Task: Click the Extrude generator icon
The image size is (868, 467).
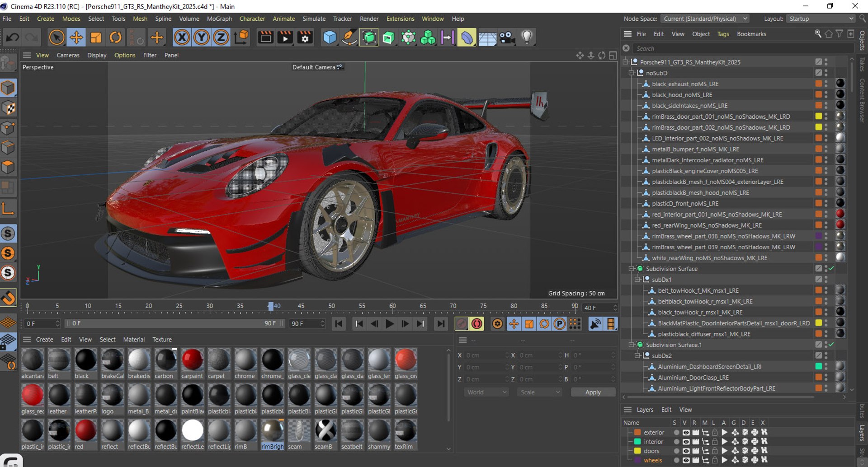Action: 388,37
